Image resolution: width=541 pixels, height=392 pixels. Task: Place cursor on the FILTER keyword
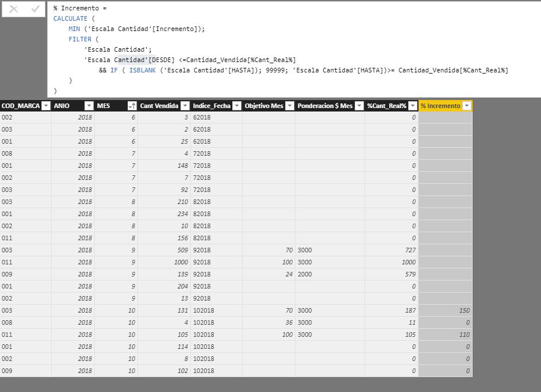point(80,39)
